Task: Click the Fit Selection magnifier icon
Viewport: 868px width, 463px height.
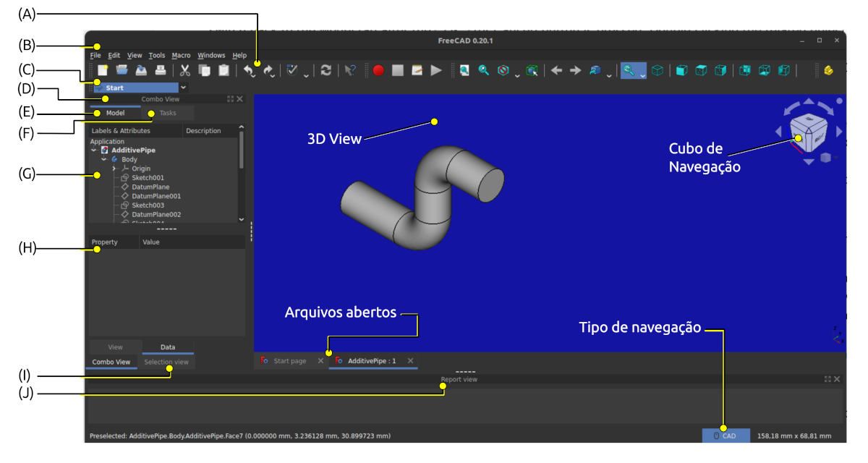Action: (x=484, y=70)
